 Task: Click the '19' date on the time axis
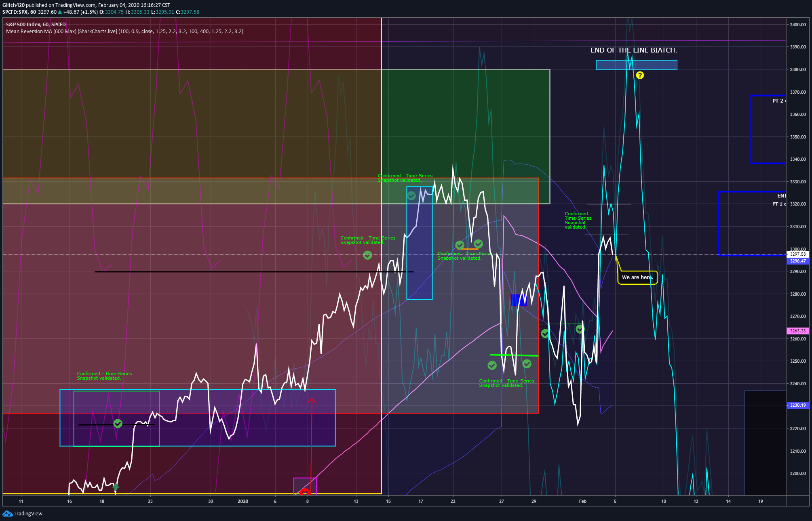click(x=761, y=501)
